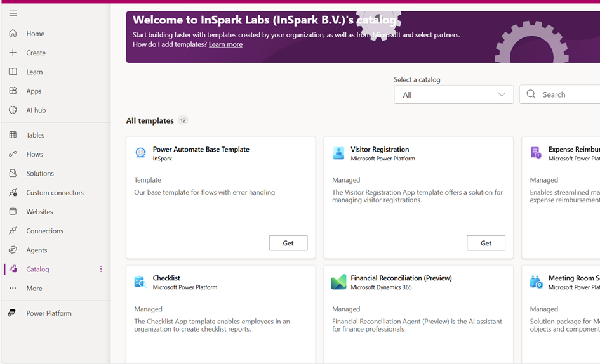Viewport: 600px width, 364px height.
Task: Click the More ellipsis icon
Action: [13, 288]
